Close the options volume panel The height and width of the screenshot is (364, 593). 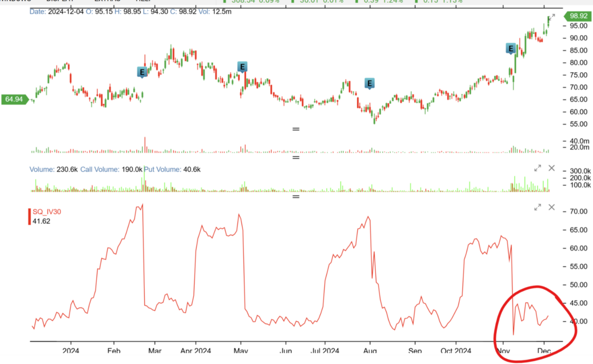click(x=552, y=168)
